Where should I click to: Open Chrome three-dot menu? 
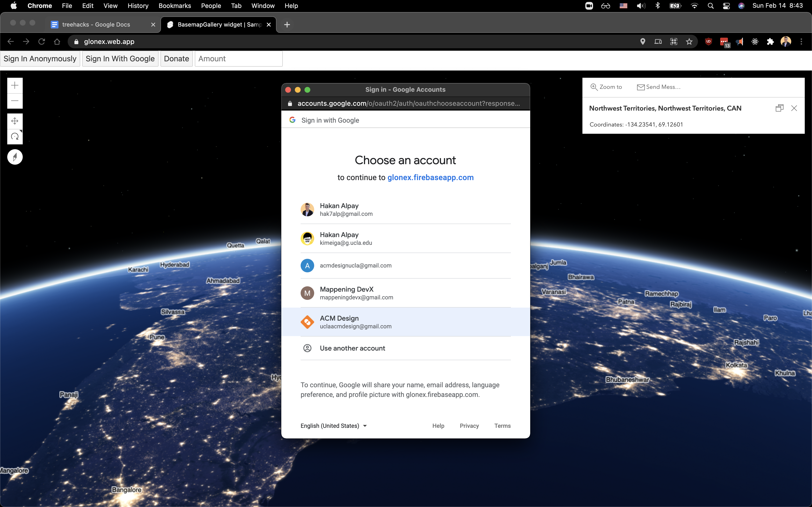[x=801, y=42]
